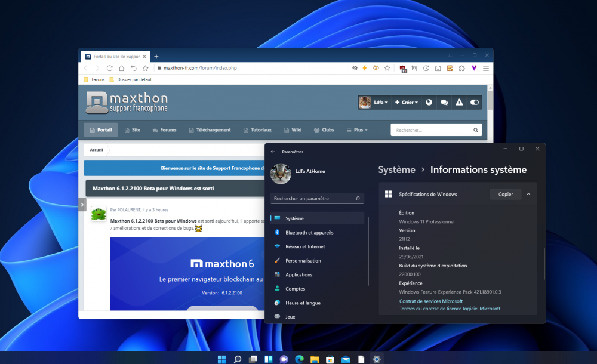Open the Personnalisation settings category
Screen dimensions: 597x364
(x=303, y=260)
